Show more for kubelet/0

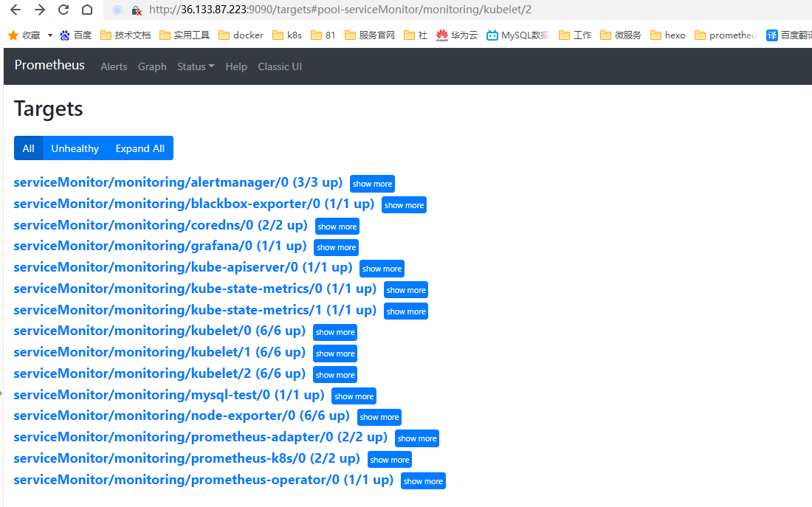[x=335, y=332]
